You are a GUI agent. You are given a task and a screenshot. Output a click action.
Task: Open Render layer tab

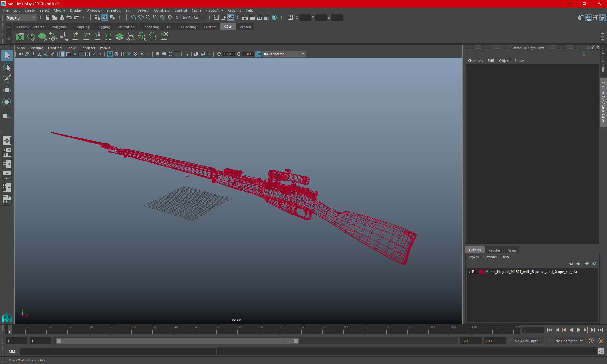coord(494,250)
